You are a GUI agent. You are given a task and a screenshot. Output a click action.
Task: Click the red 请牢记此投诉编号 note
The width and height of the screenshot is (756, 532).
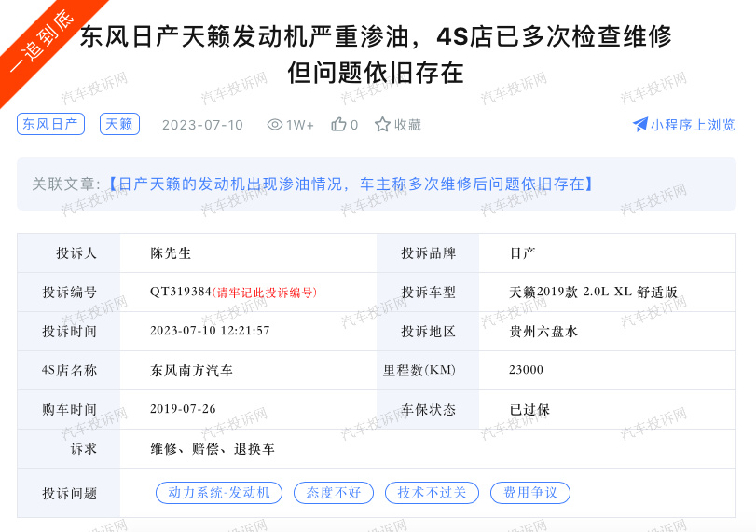pyautogui.click(x=264, y=292)
